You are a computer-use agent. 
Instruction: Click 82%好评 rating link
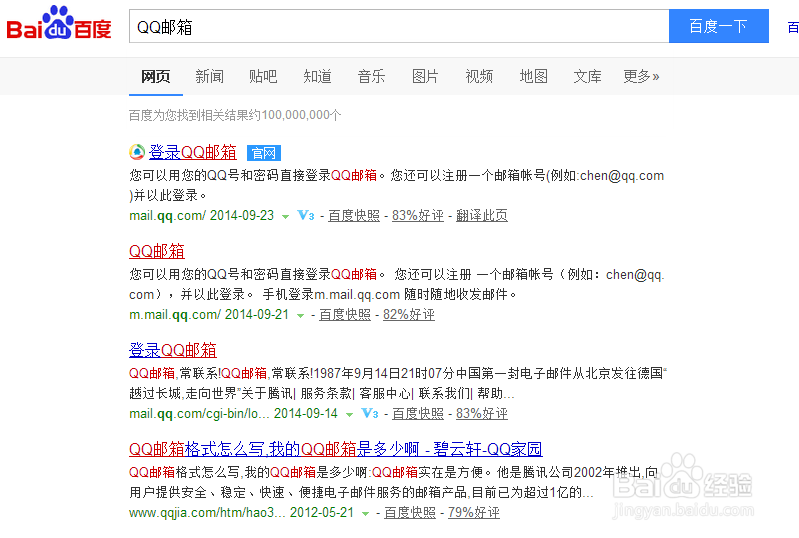pyautogui.click(x=409, y=314)
